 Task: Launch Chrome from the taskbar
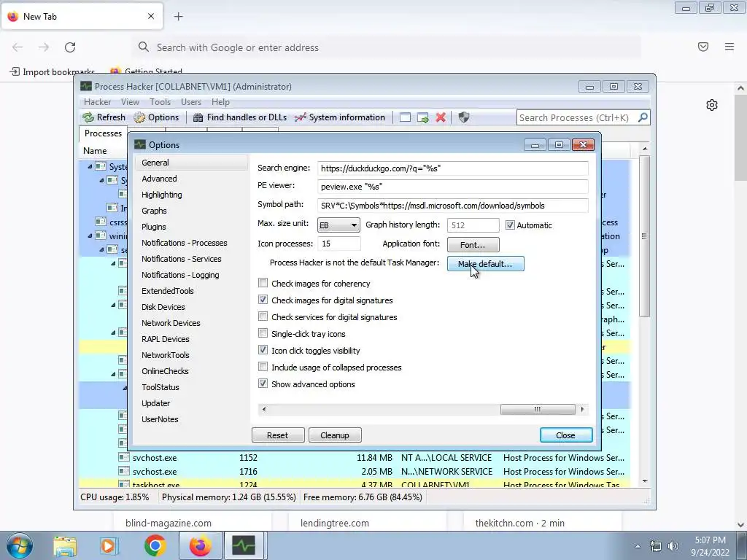[x=155, y=545]
